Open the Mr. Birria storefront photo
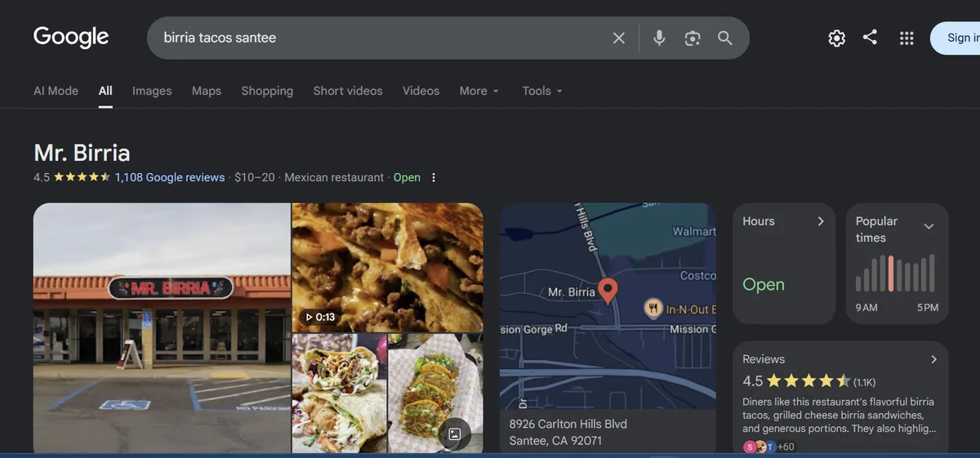 point(162,327)
